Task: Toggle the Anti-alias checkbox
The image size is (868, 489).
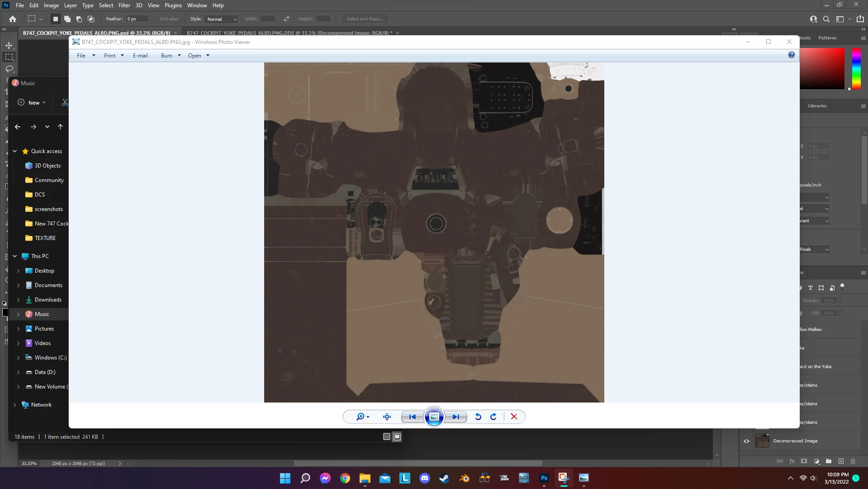Action: [156, 19]
